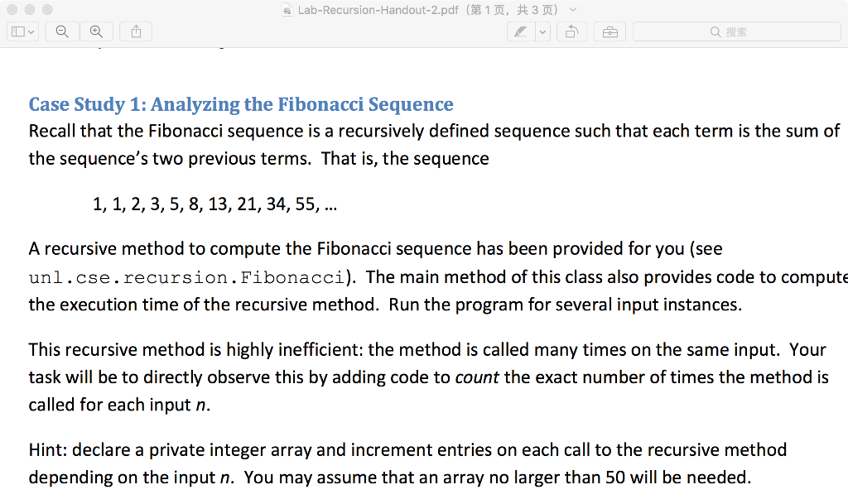Open the sidebar view options dropdown
Image resolution: width=848 pixels, height=504 pixels.
(31, 31)
